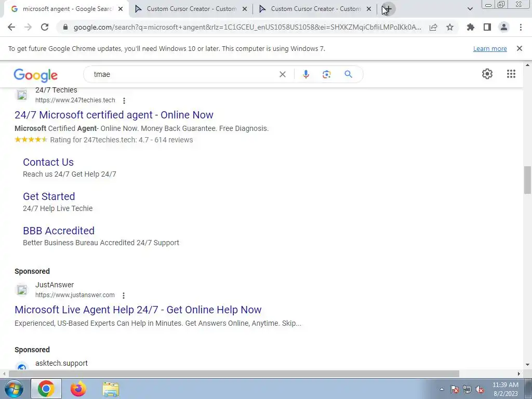Toggle the Chrome side panel
This screenshot has width=532, height=399.
click(x=487, y=27)
